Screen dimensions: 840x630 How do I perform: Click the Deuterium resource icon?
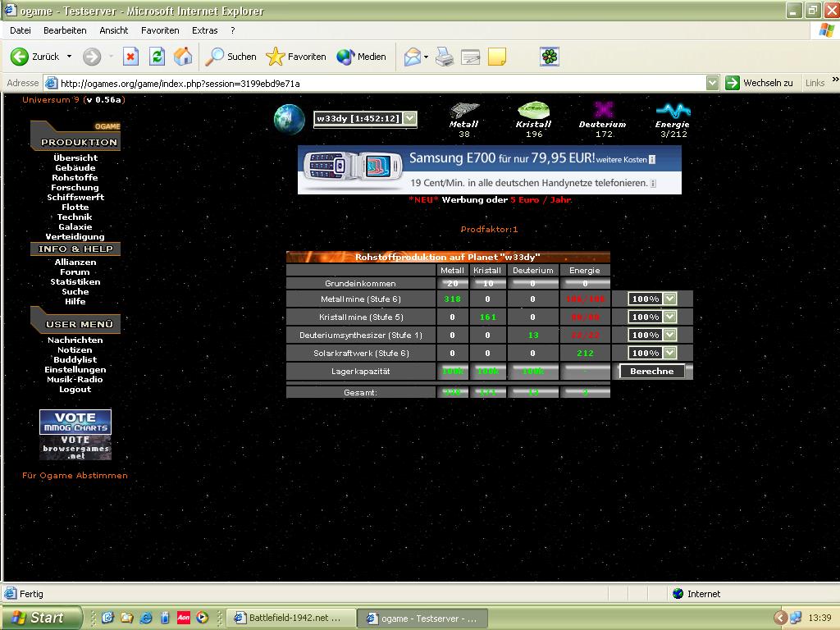coord(603,110)
